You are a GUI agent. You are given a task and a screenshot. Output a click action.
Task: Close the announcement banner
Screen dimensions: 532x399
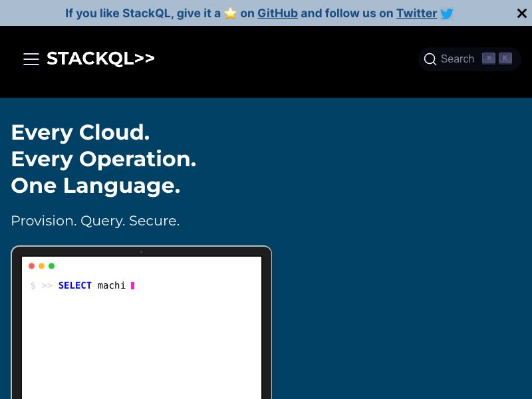click(521, 13)
